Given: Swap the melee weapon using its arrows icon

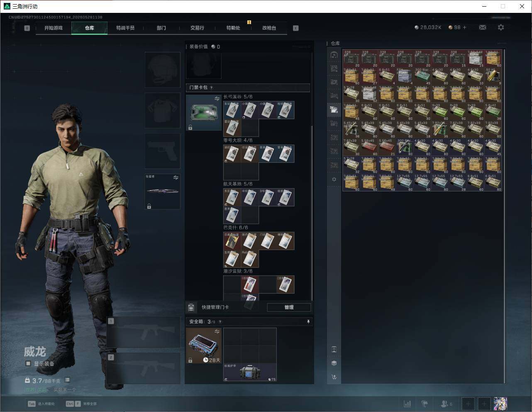Looking at the screenshot, I should point(176,177).
